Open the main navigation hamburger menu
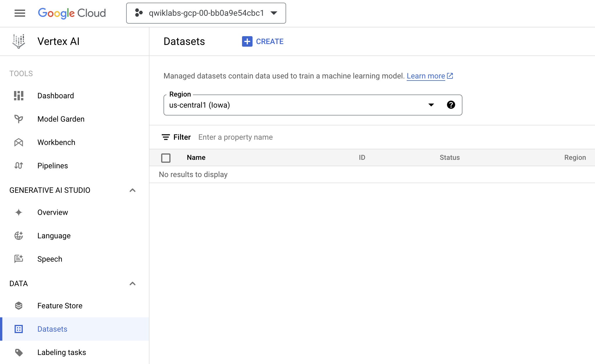Image resolution: width=595 pixels, height=364 pixels. [x=20, y=13]
